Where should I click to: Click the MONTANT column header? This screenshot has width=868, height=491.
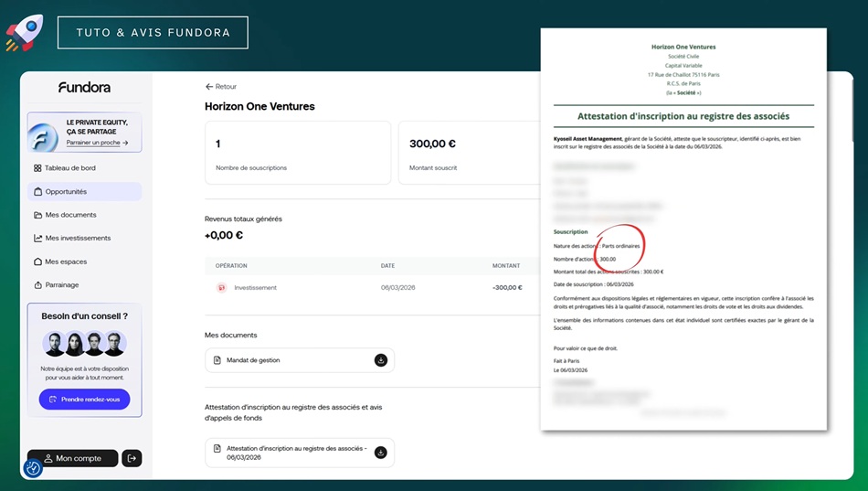[x=506, y=266]
